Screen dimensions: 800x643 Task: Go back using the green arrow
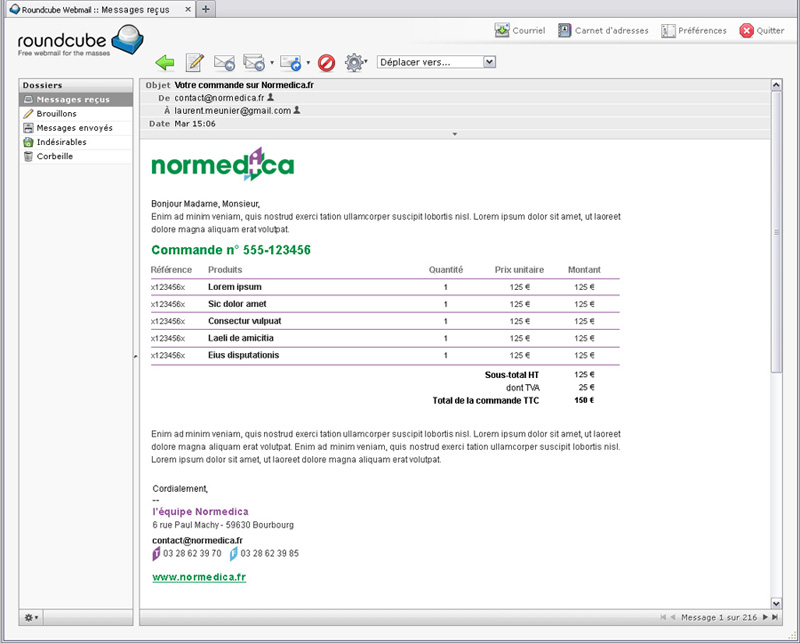click(165, 63)
